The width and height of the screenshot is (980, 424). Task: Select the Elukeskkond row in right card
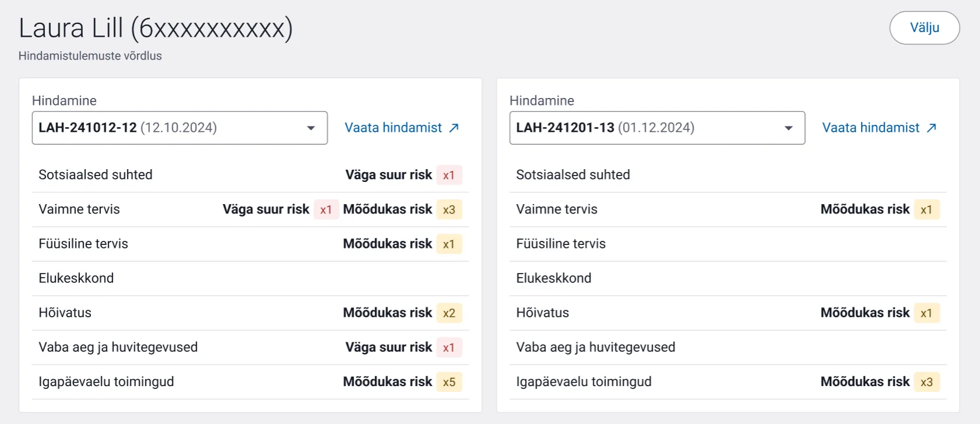(x=554, y=278)
